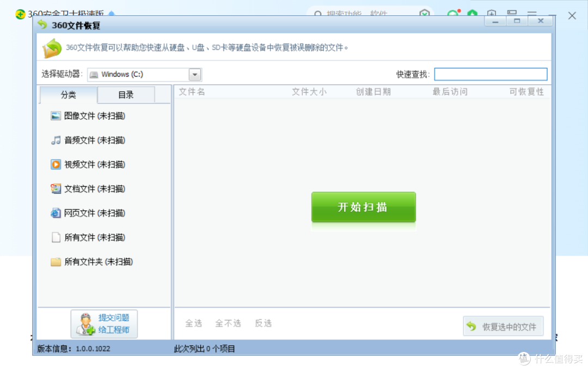
Task: Sort by 最后访问 column header
Action: (x=450, y=92)
